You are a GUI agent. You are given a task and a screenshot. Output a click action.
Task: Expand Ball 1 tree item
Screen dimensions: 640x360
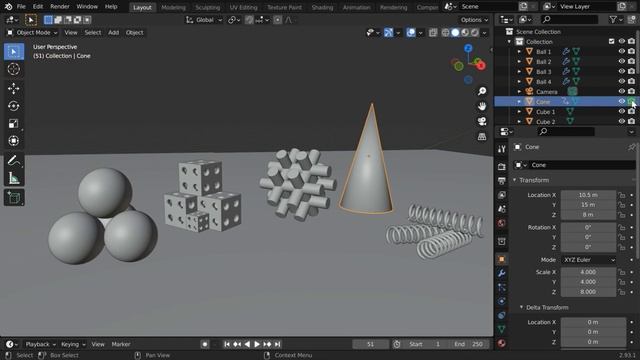click(x=519, y=51)
